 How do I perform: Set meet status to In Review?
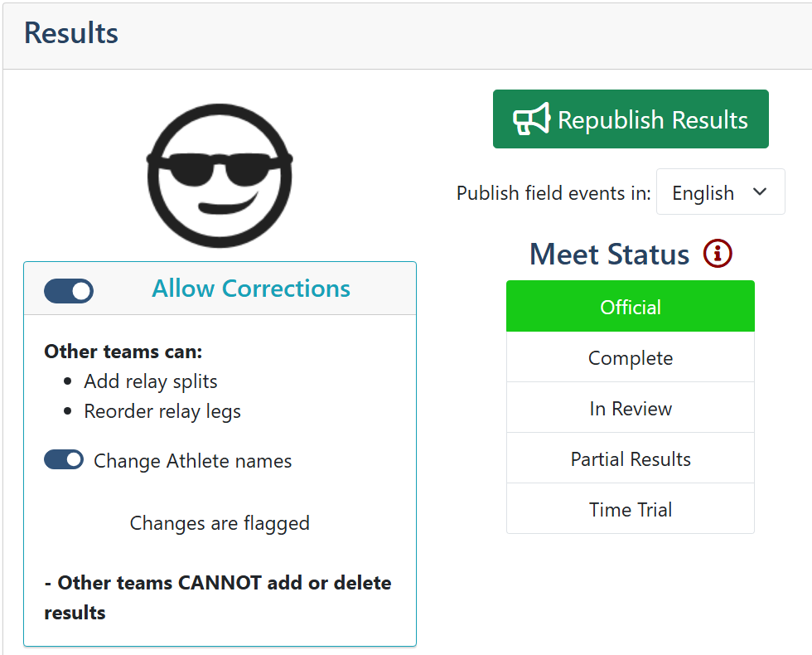pos(631,408)
